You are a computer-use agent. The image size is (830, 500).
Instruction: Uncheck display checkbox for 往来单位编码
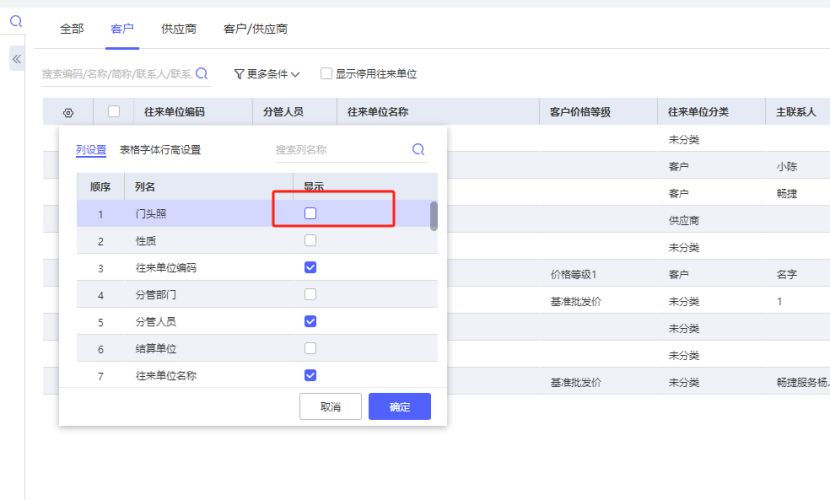click(x=310, y=268)
